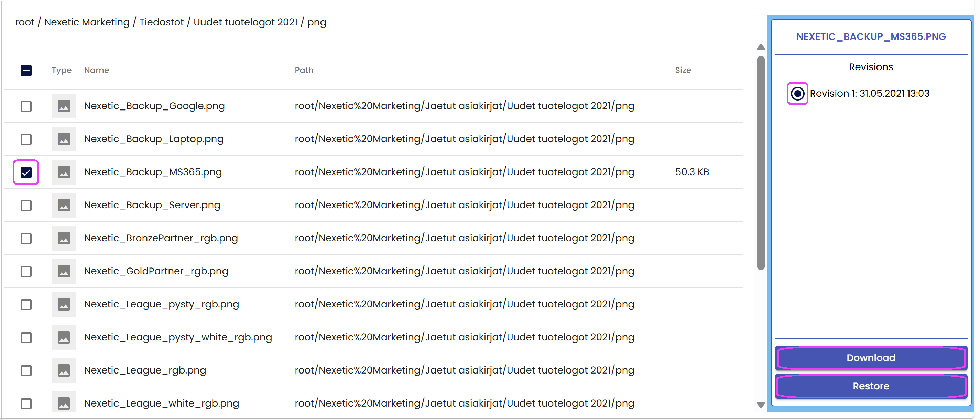Check the Nexetic_GoldPartner_rgb.png checkbox

(x=26, y=272)
